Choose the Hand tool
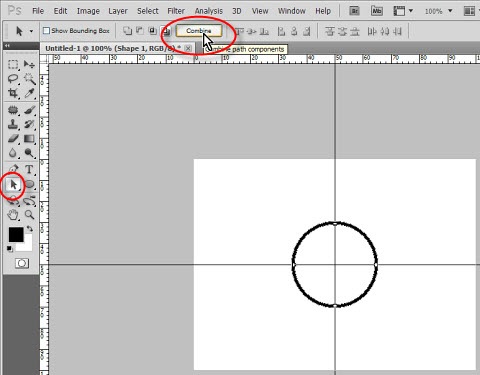This screenshot has width=480, height=375. tap(13, 215)
